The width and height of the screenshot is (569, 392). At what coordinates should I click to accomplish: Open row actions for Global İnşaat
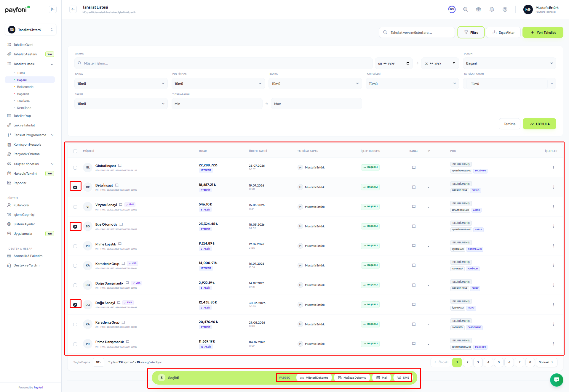[553, 168]
